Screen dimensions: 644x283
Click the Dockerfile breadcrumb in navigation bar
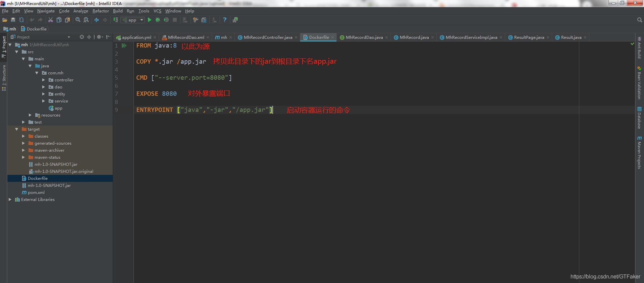[x=34, y=29]
